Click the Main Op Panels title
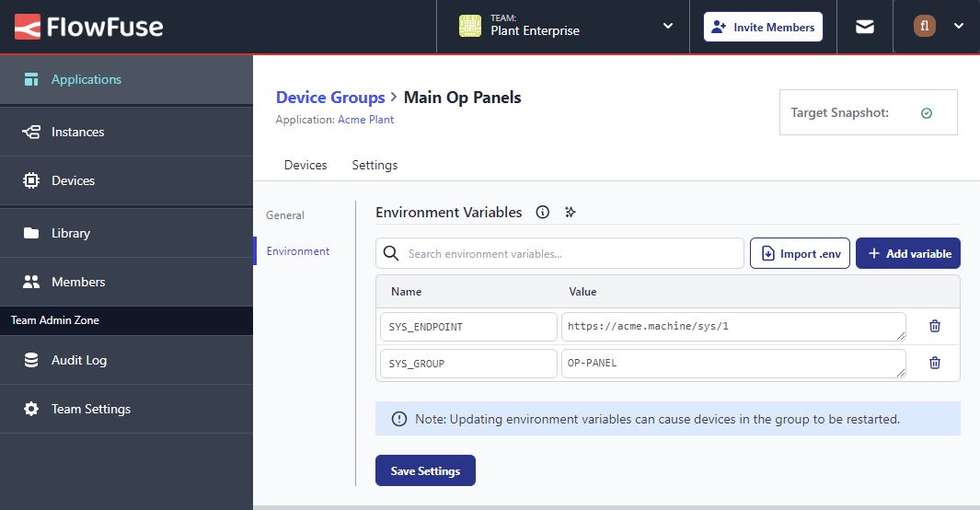This screenshot has height=510, width=980. pyautogui.click(x=463, y=98)
